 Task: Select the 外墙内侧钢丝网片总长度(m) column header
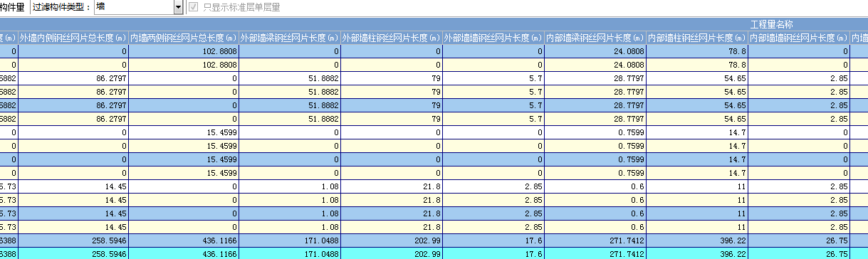coord(73,38)
